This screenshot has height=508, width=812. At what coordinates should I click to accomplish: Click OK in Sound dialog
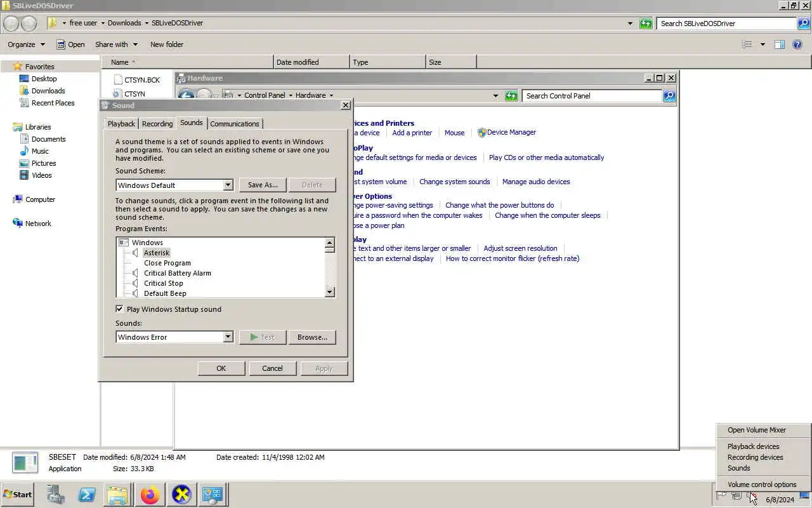[x=221, y=368]
